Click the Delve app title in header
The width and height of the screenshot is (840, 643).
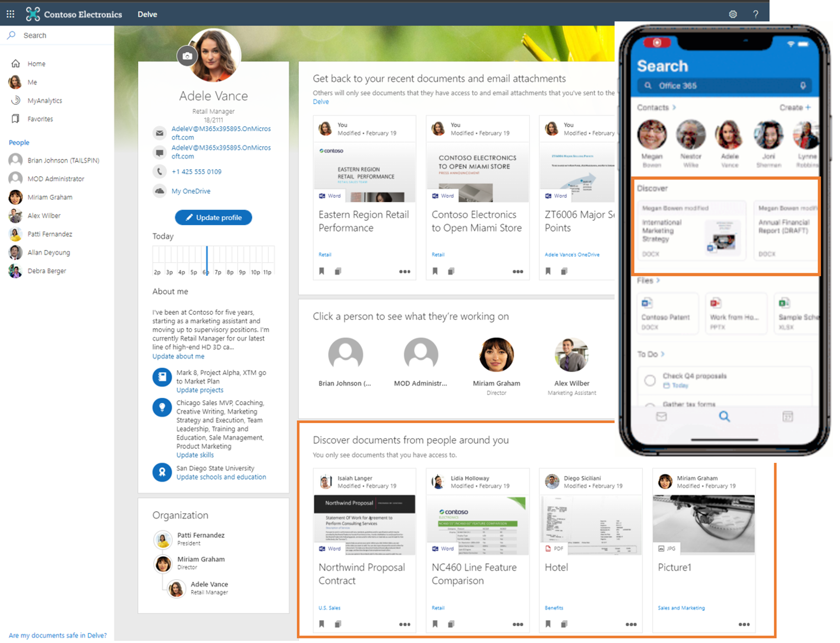pos(147,14)
